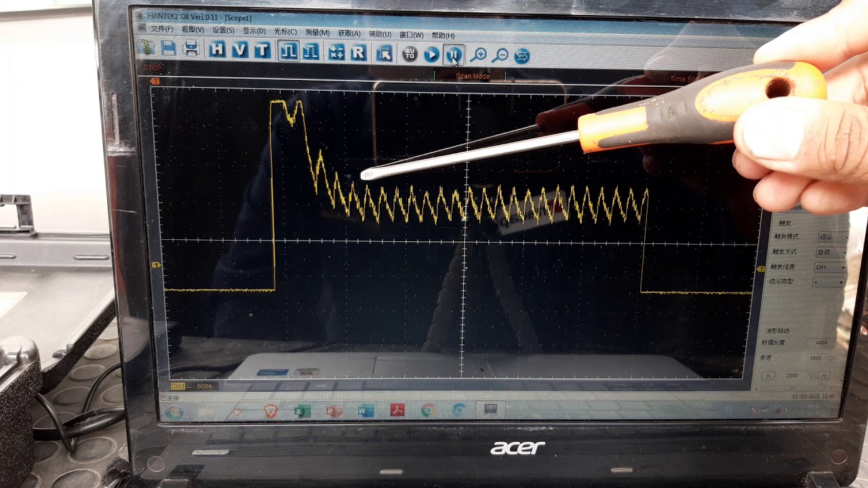This screenshot has width=868, height=488.
Task: Open Excel from the taskbar
Action: click(302, 411)
